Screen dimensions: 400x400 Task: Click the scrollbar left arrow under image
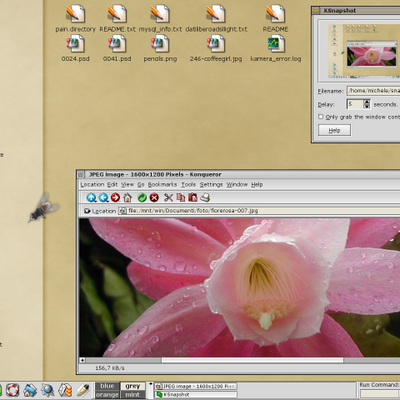[x=82, y=360]
